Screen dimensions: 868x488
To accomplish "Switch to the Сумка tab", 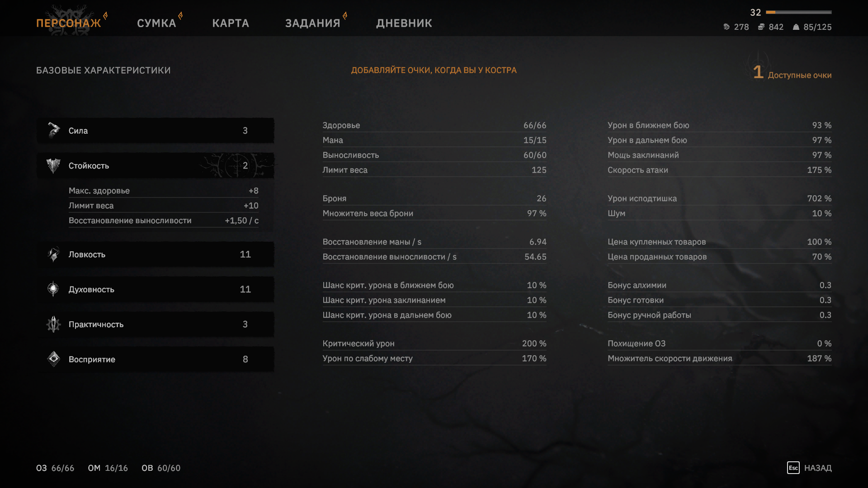I will click(156, 23).
